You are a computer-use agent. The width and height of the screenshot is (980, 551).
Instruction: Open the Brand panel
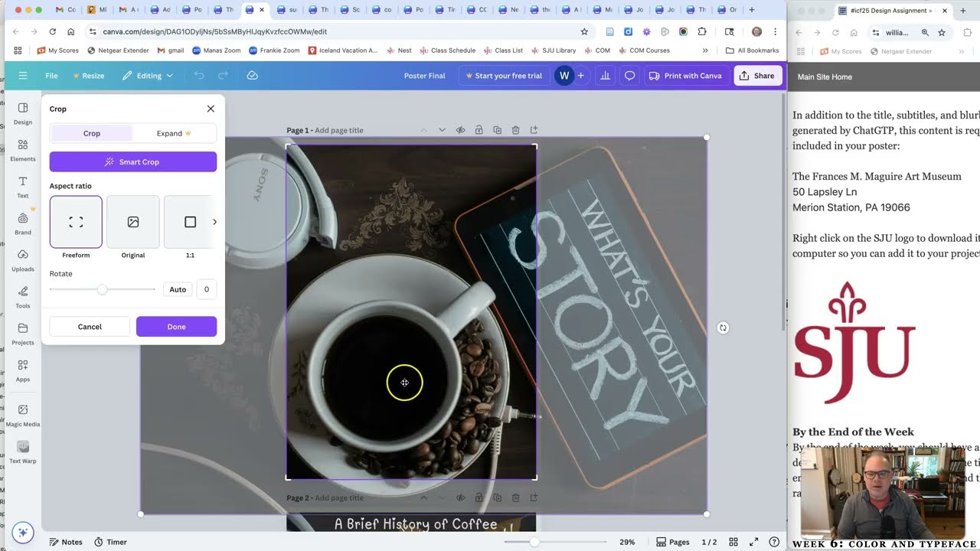point(23,223)
